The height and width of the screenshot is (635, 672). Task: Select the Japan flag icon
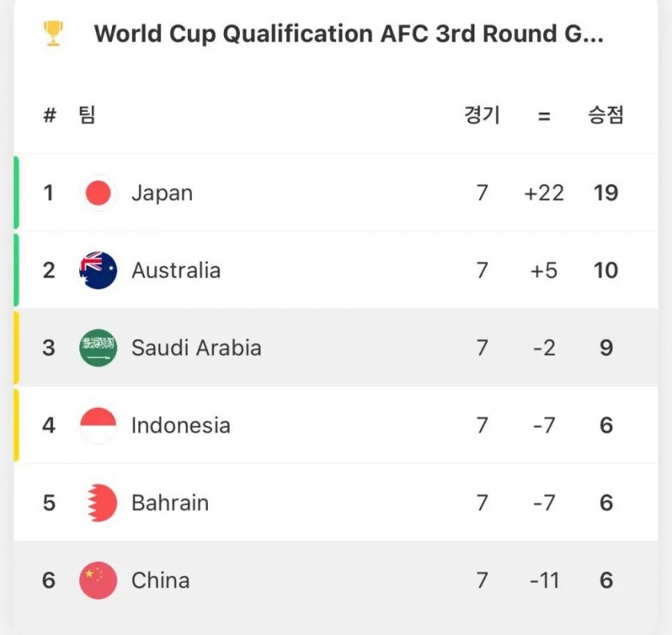pos(97,192)
